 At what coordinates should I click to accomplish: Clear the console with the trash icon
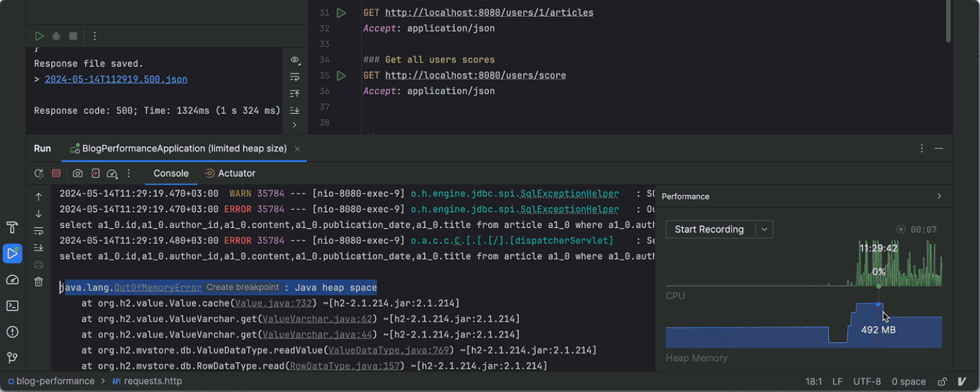(39, 282)
